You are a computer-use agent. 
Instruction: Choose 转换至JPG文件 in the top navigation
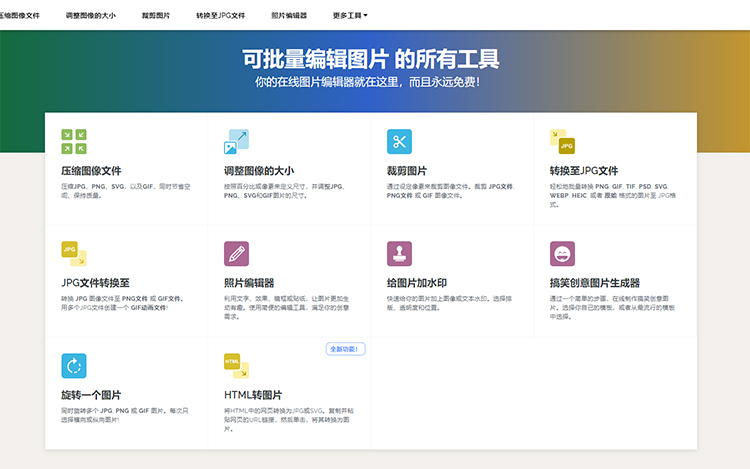(x=220, y=16)
